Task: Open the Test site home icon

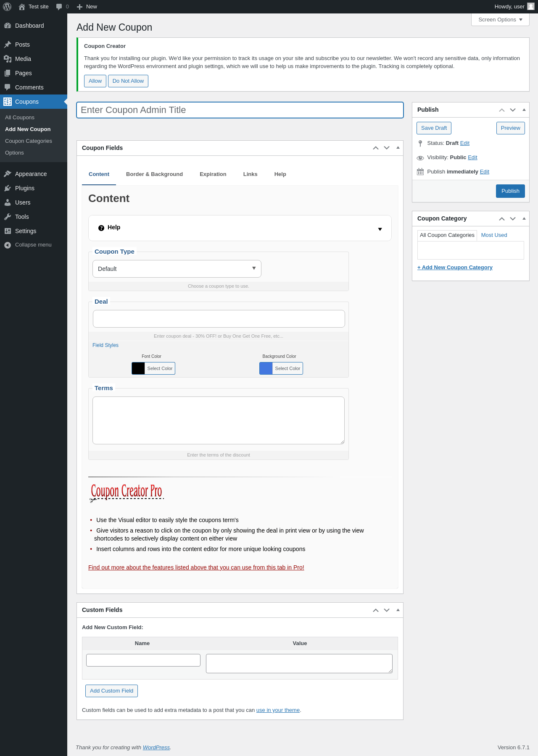Action: [22, 7]
